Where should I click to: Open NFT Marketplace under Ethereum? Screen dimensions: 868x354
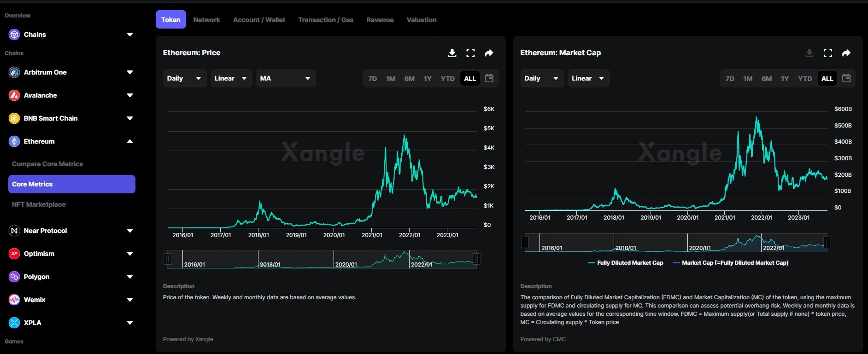39,204
